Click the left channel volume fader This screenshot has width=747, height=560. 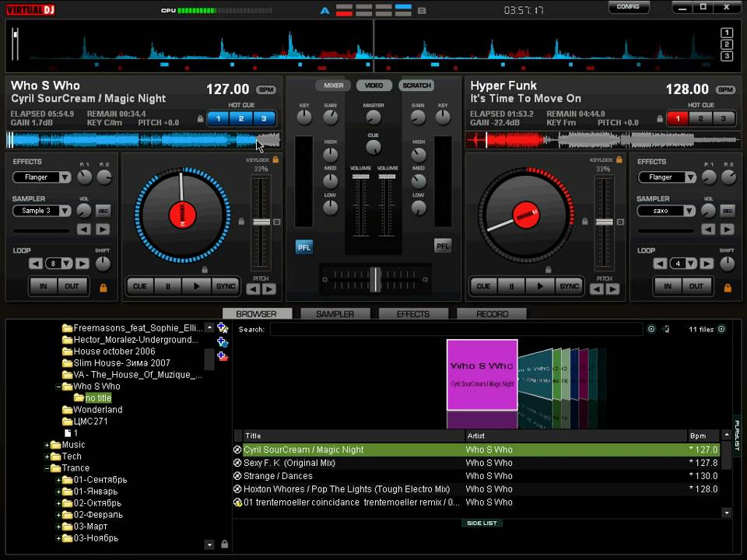360,177
